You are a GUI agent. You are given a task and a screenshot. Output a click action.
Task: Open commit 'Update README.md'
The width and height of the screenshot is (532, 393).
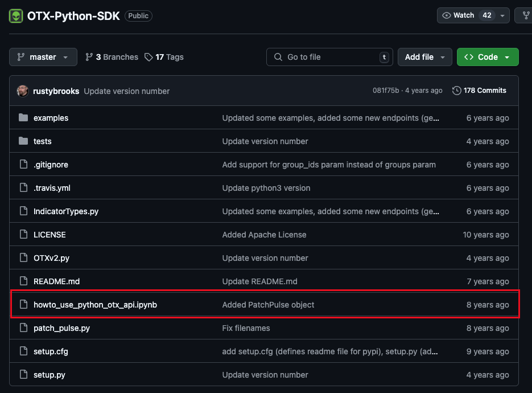[x=260, y=281]
